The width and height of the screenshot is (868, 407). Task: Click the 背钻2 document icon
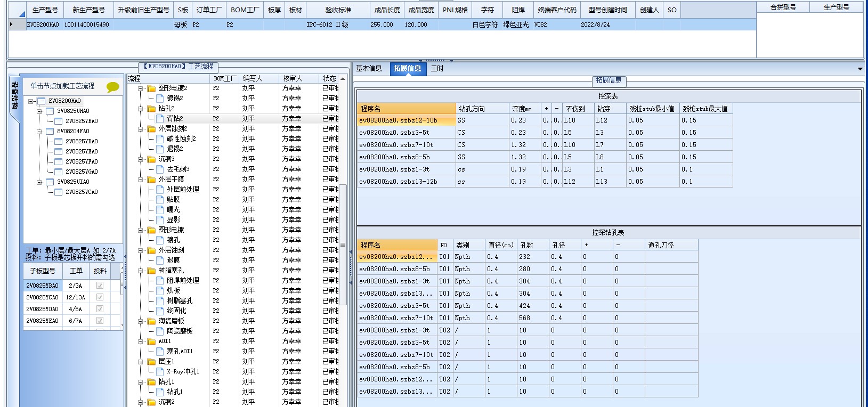pyautogui.click(x=160, y=119)
